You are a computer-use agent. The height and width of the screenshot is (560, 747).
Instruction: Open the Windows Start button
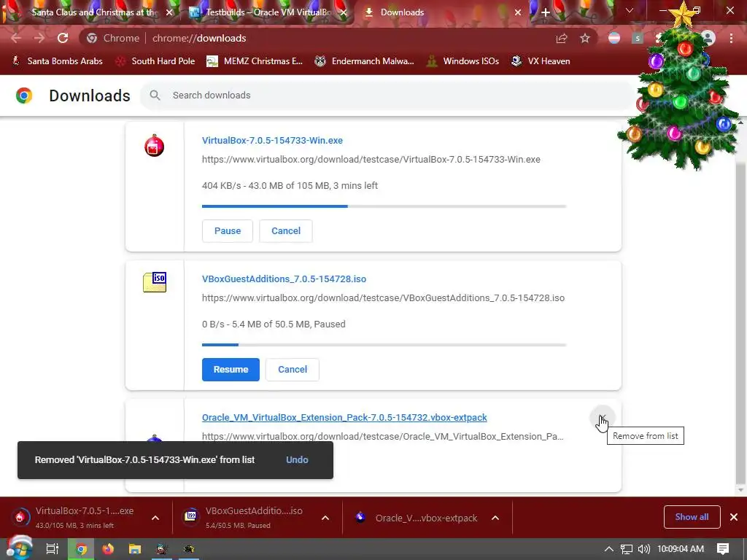(19, 548)
